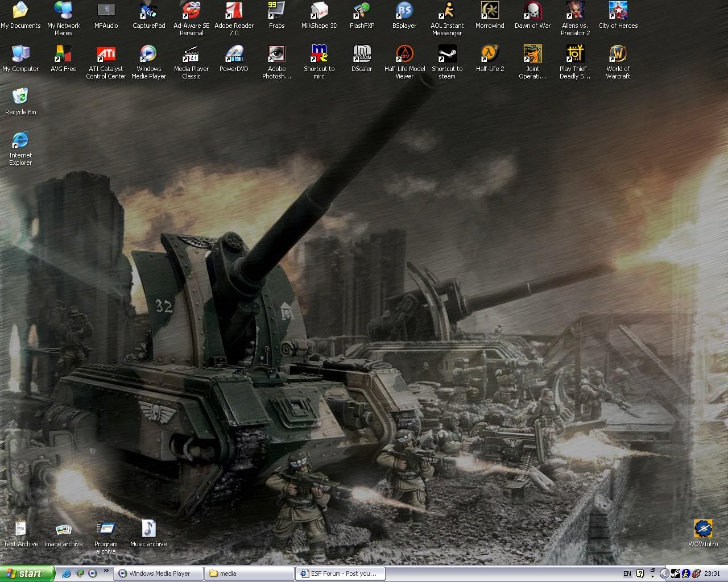
Task: Launch the DScaler shortcut
Action: point(362,59)
